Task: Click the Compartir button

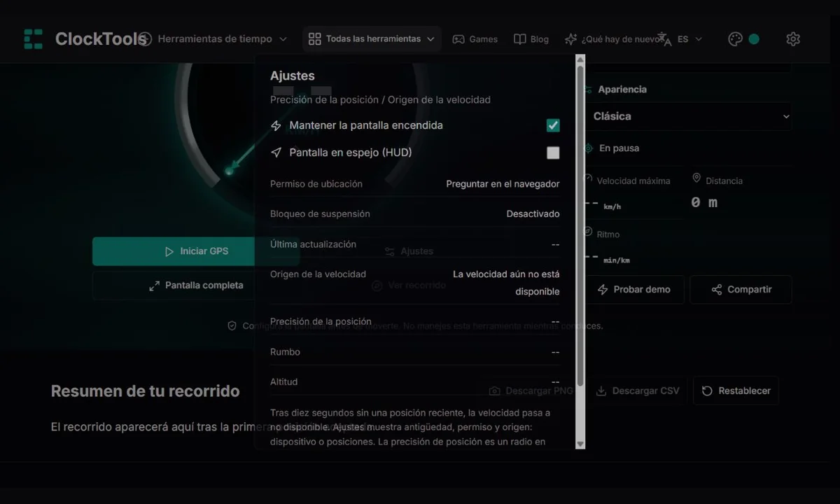Action: tap(741, 290)
